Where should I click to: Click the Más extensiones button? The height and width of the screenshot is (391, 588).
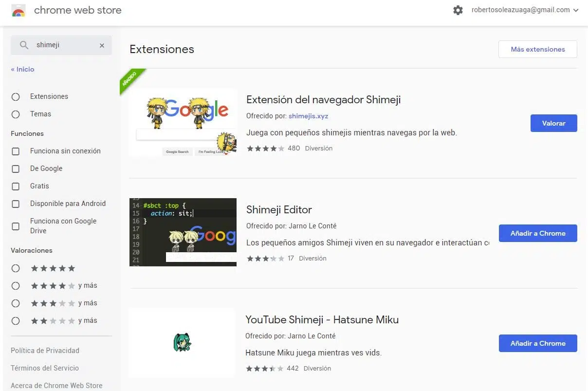tap(538, 49)
